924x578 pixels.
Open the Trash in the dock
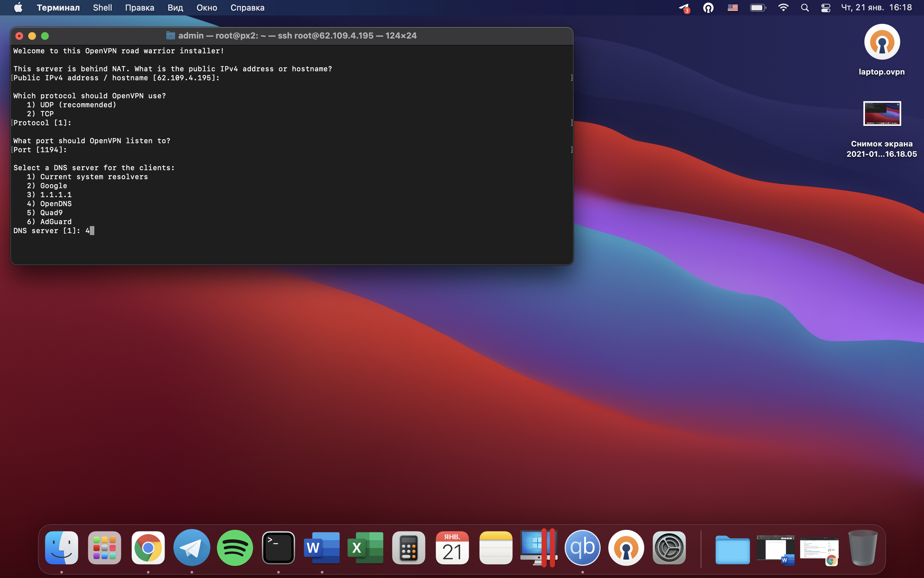click(x=862, y=548)
